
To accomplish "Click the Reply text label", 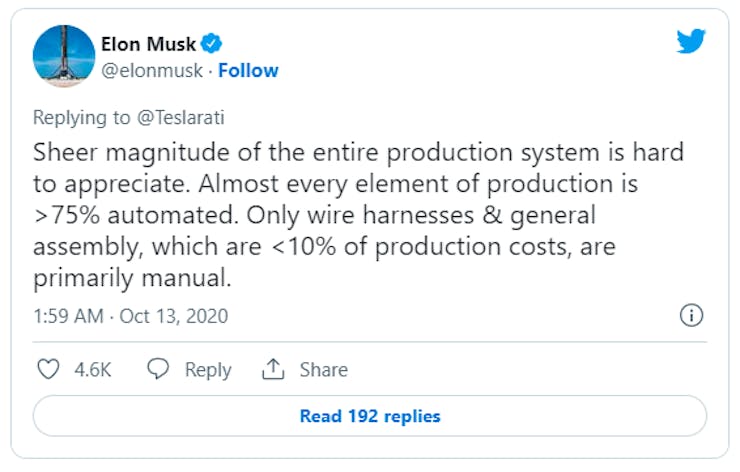I will pos(208,369).
